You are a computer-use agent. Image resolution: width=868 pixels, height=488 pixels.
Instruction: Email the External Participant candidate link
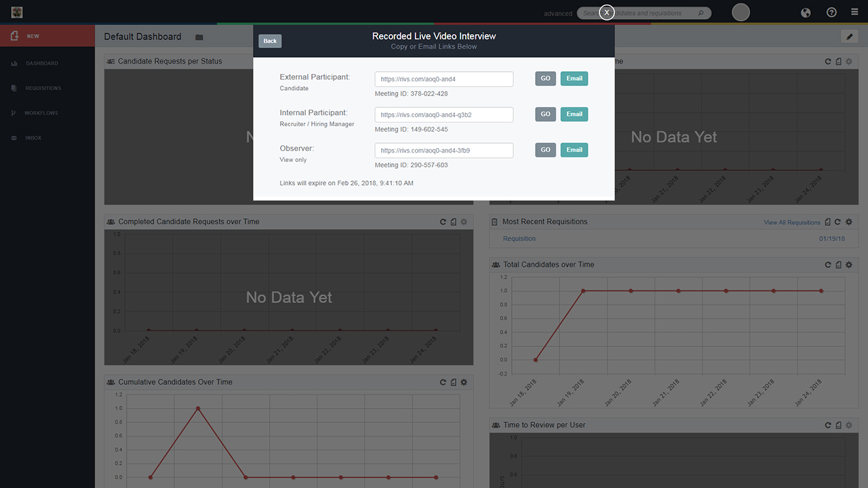[x=574, y=79]
